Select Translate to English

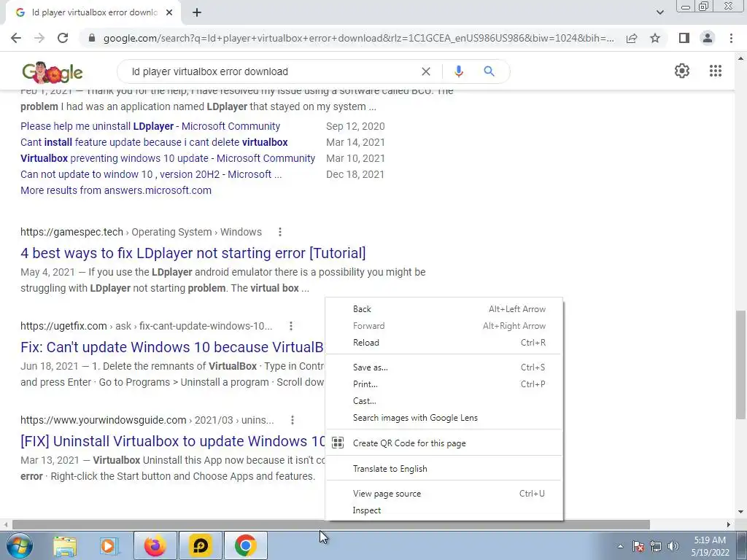pos(444,469)
